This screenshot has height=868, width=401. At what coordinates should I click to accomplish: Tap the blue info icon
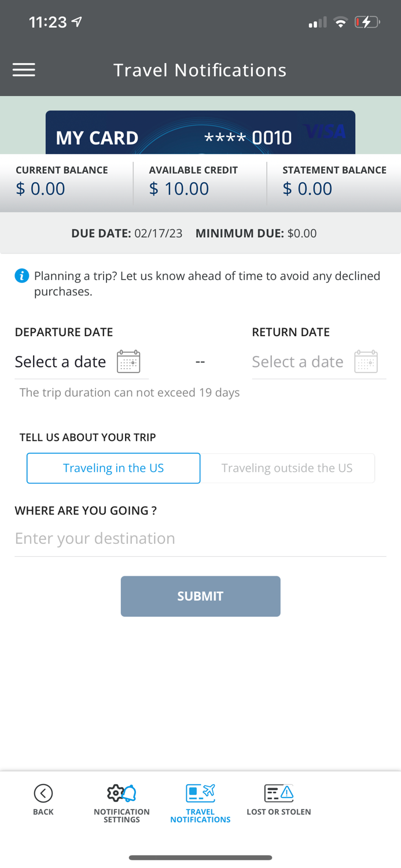[x=22, y=276]
